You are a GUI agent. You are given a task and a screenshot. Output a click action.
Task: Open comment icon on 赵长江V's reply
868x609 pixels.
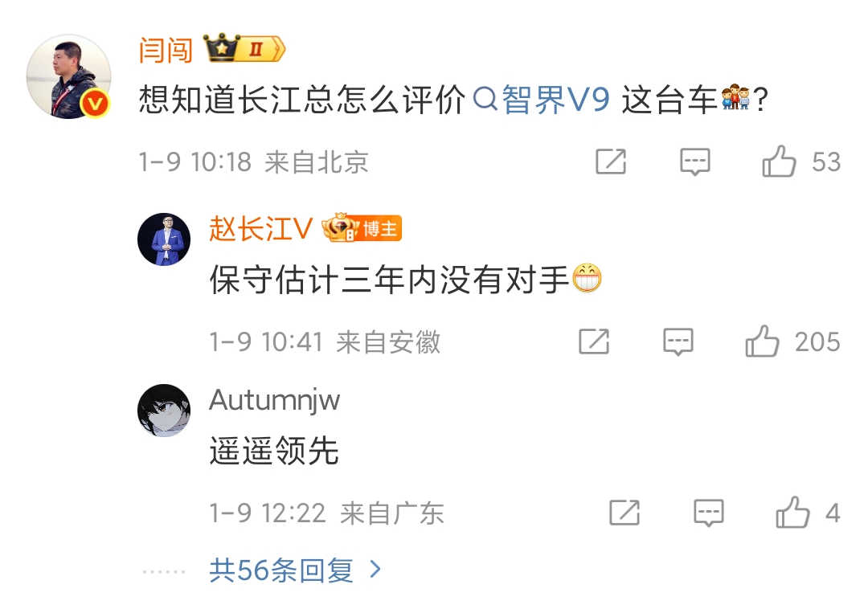[678, 341]
